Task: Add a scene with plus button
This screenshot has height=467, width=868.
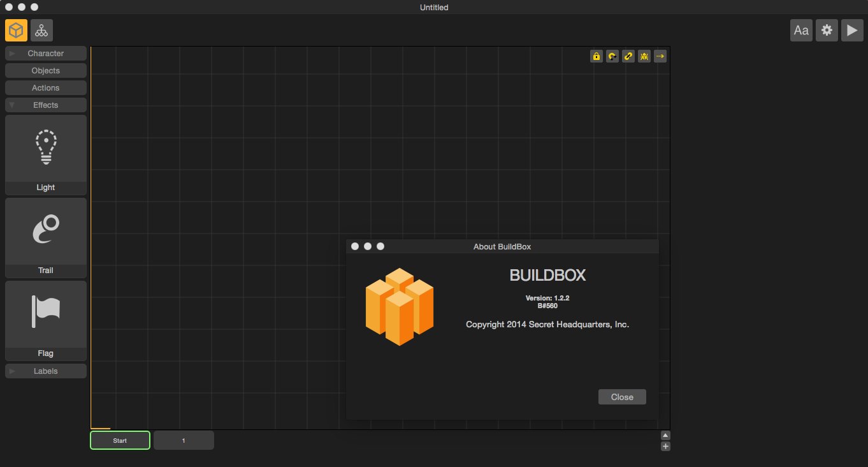Action: click(x=665, y=447)
